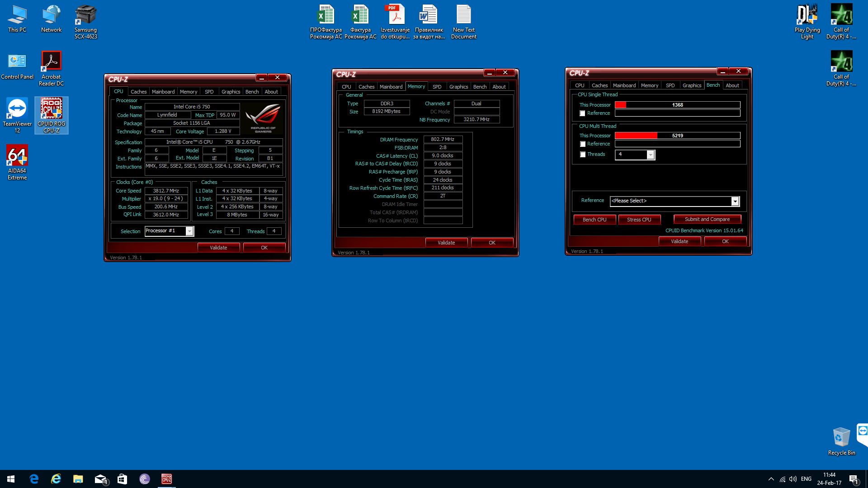Toggle Threads checkbox in Bench window
This screenshot has width=868, height=488.
pyautogui.click(x=583, y=155)
